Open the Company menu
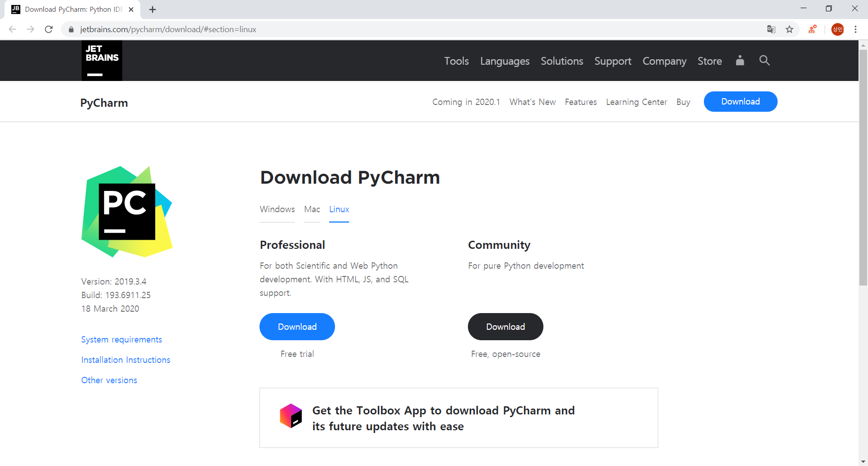Image resolution: width=868 pixels, height=466 pixels. [665, 61]
